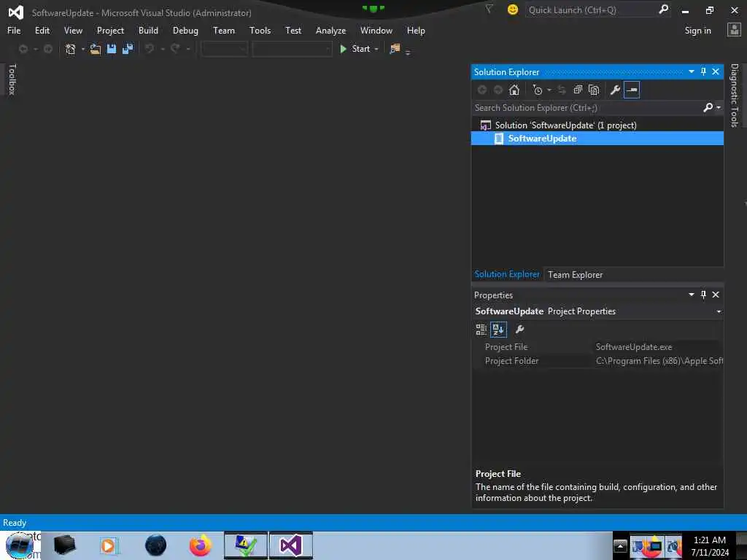Select the Solution Explorer bottom tab
This screenshot has width=747, height=560.
tap(507, 275)
